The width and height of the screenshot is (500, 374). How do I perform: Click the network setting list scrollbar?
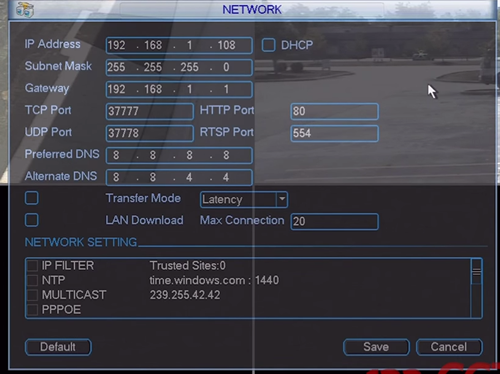point(476,288)
